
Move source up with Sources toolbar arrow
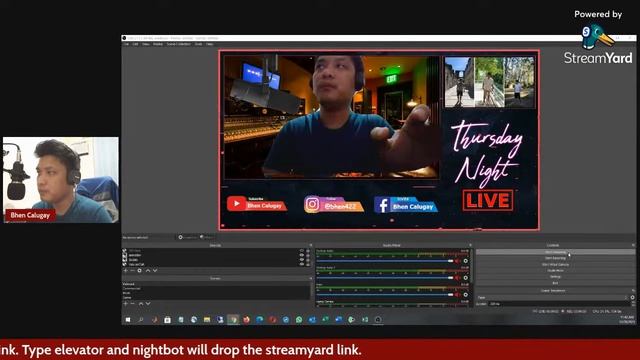pos(148,271)
